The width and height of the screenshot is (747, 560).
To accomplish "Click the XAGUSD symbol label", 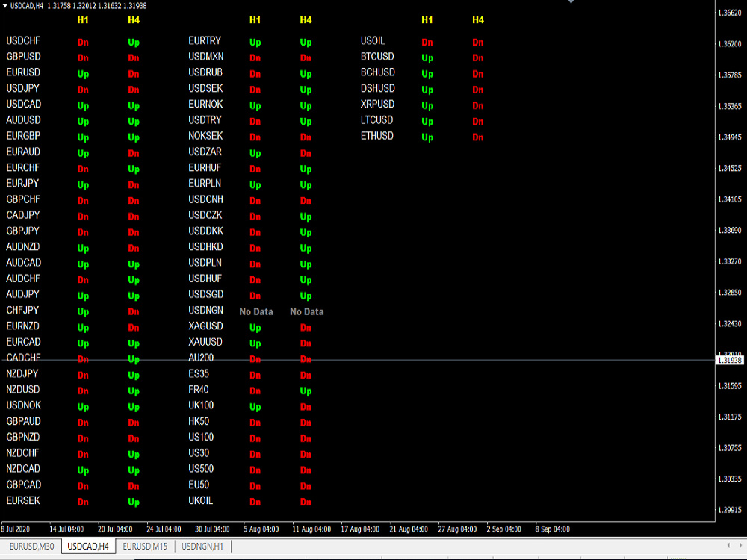I will pyautogui.click(x=206, y=326).
